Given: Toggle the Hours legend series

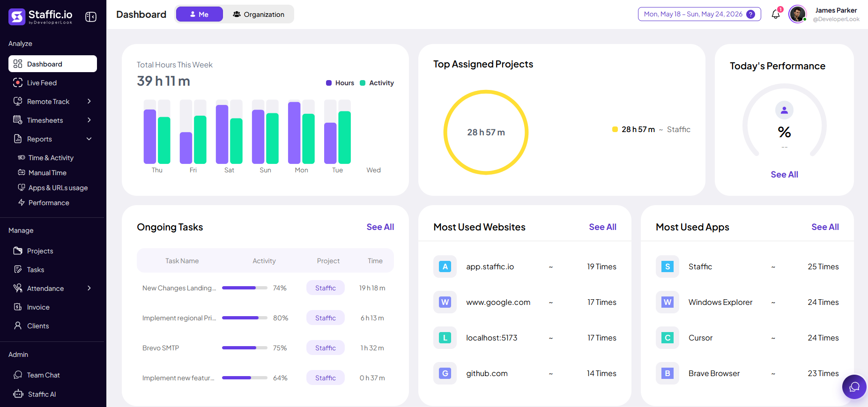Looking at the screenshot, I should 340,83.
